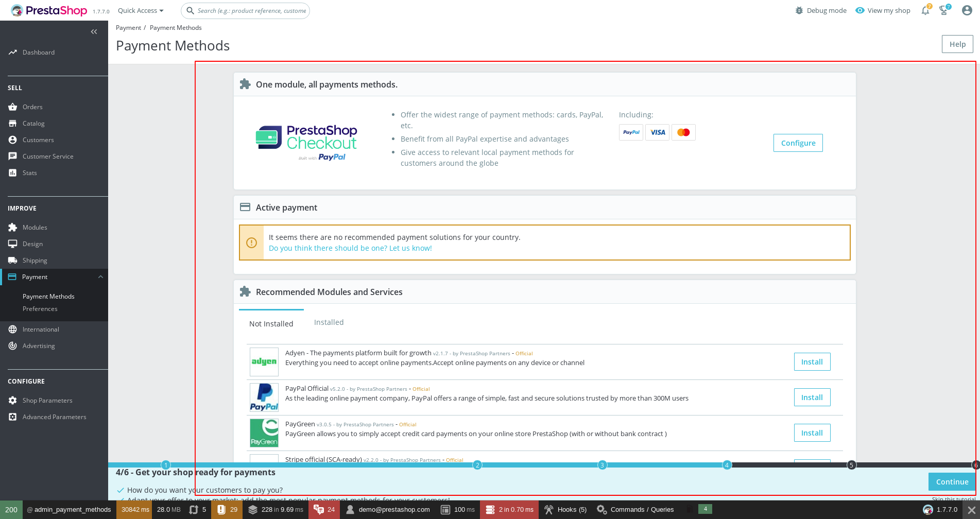Collapse the sidebar with the double chevron
980x519 pixels.
[x=94, y=31]
